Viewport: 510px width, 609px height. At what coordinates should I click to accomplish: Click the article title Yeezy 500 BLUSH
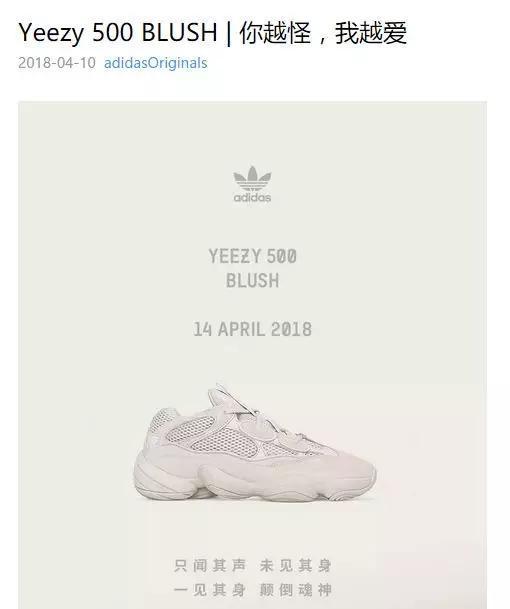click(x=118, y=32)
